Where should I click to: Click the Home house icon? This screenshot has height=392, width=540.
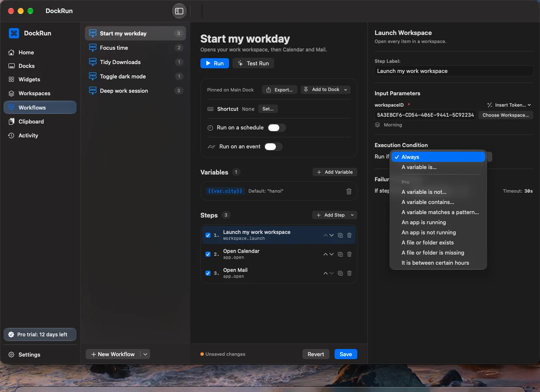[x=11, y=52]
